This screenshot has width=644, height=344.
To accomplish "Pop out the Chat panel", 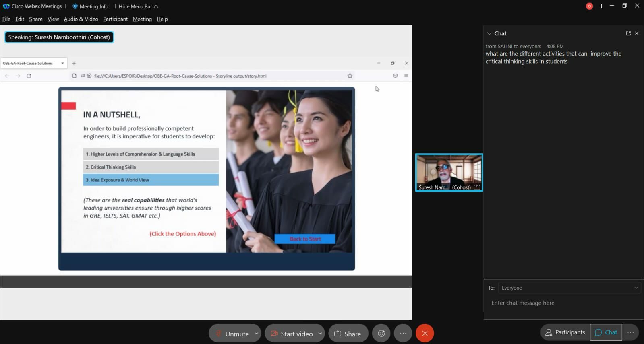I will (x=628, y=33).
